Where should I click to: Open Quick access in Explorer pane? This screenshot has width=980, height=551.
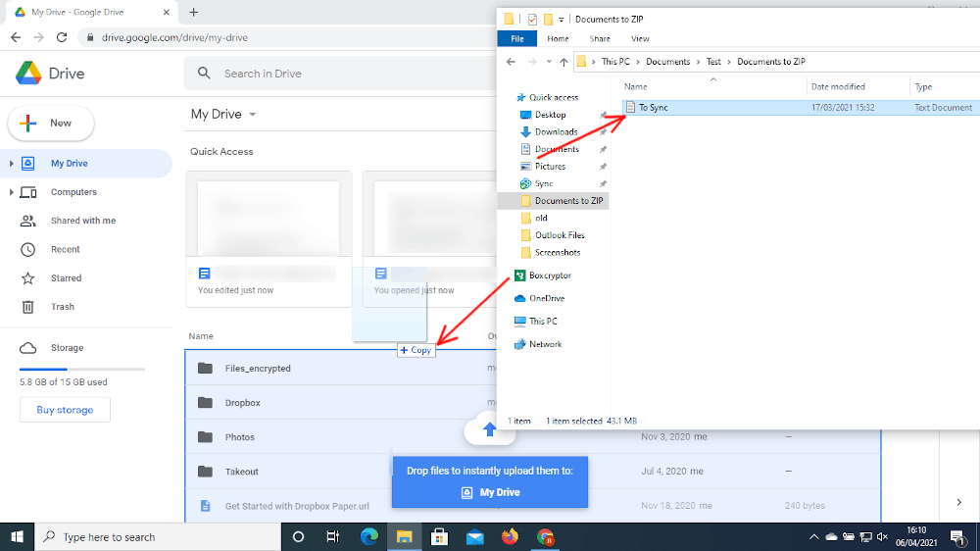tap(553, 98)
